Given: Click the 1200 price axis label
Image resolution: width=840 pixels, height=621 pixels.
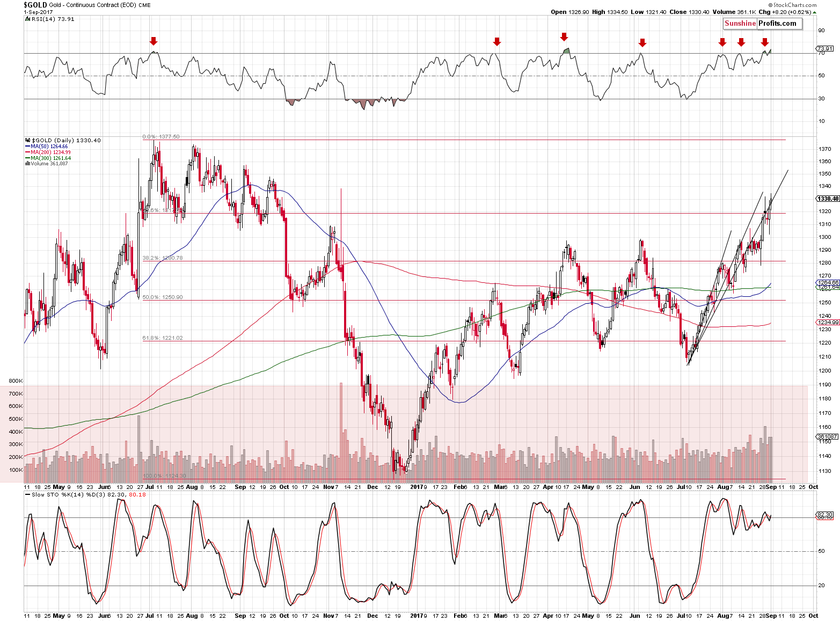Looking at the screenshot, I should (826, 370).
